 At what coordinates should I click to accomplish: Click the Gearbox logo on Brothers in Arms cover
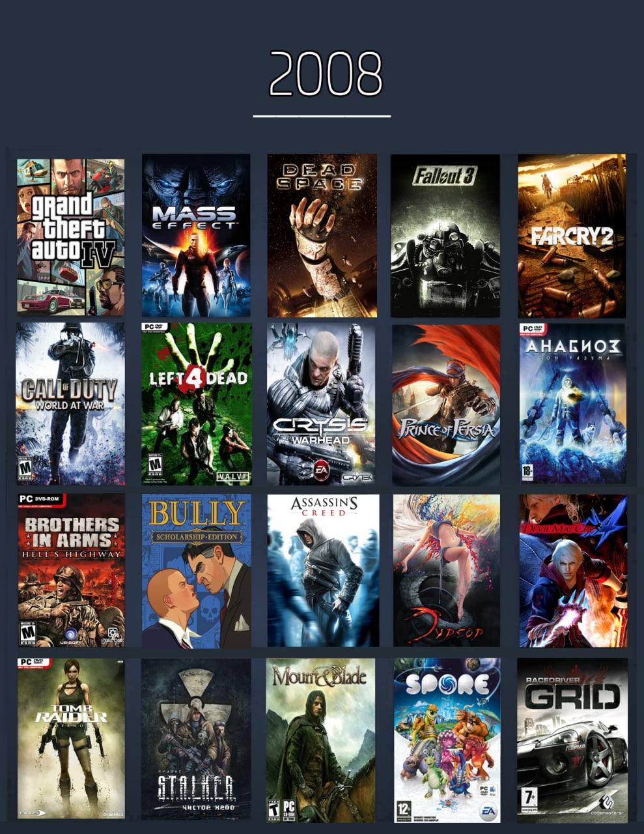point(111,636)
